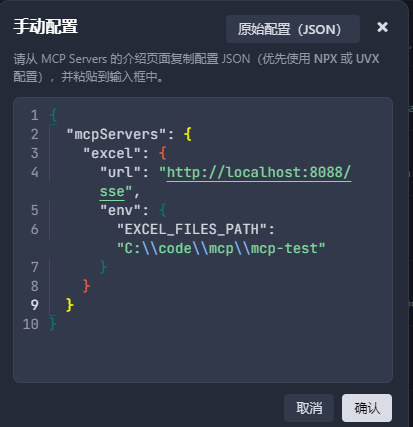Click the red closing brace on line 8
Viewport: 413px width, 427px height.
coord(86,286)
